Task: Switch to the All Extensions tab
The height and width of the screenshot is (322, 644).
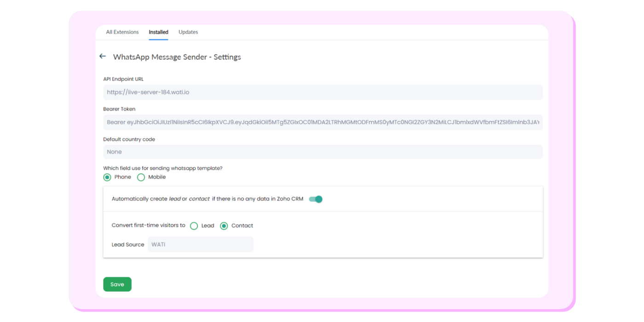Action: click(x=122, y=32)
